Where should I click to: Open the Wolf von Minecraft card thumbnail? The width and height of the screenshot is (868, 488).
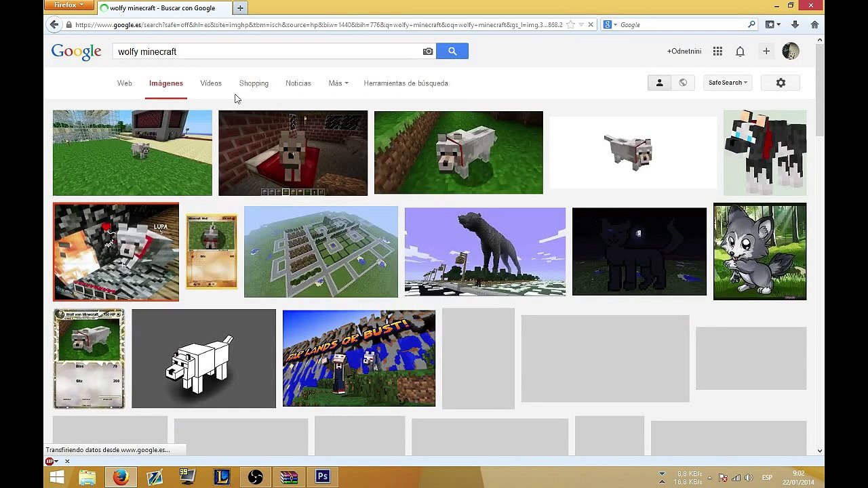pyautogui.click(x=89, y=359)
